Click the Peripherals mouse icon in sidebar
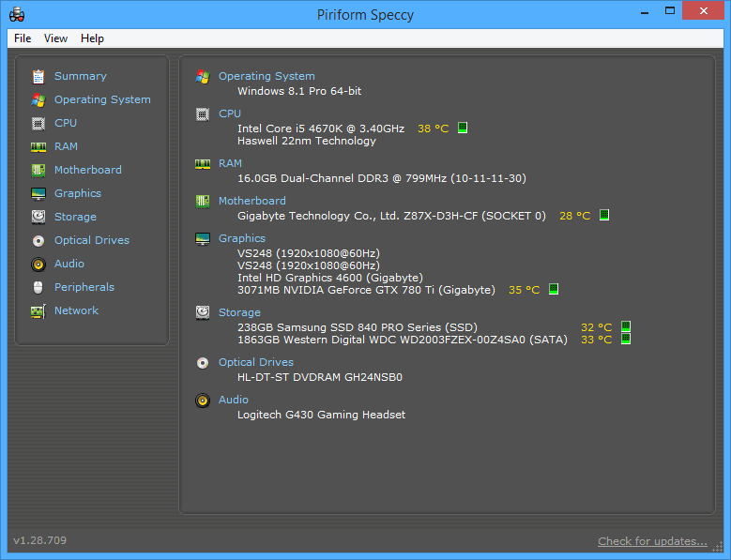Image resolution: width=731 pixels, height=560 pixels. pyautogui.click(x=38, y=287)
